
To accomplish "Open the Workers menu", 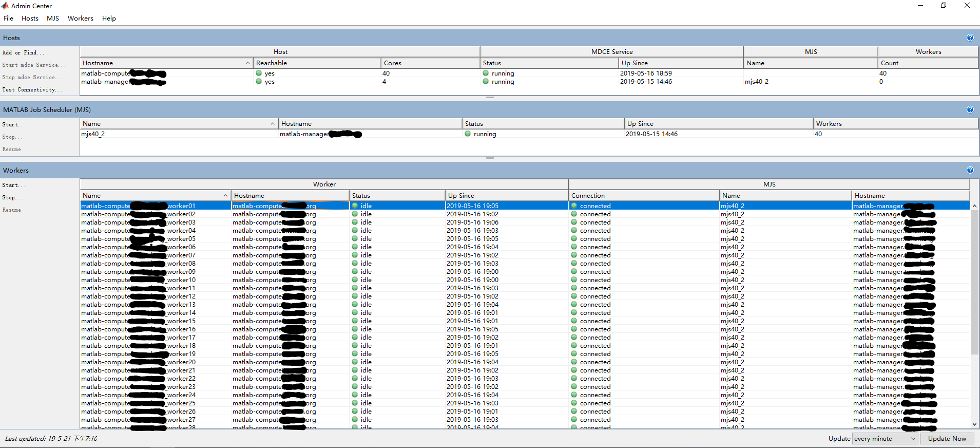I will pyautogui.click(x=81, y=18).
